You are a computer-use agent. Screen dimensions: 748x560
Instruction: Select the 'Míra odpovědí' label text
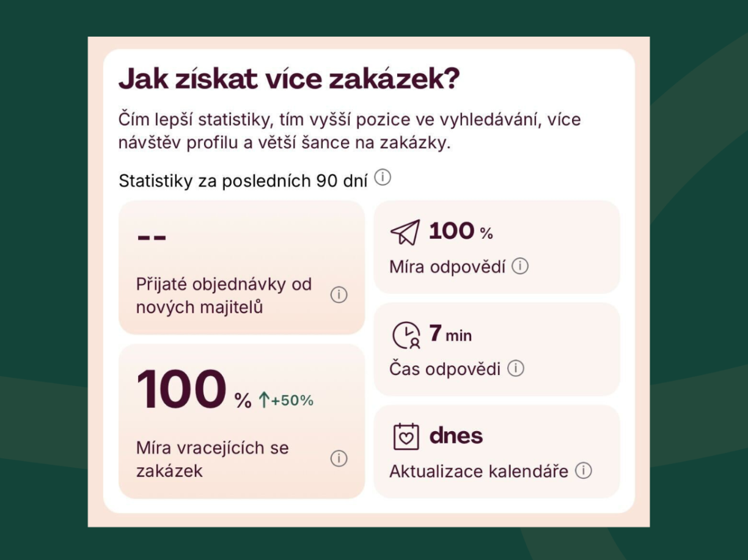[447, 267]
